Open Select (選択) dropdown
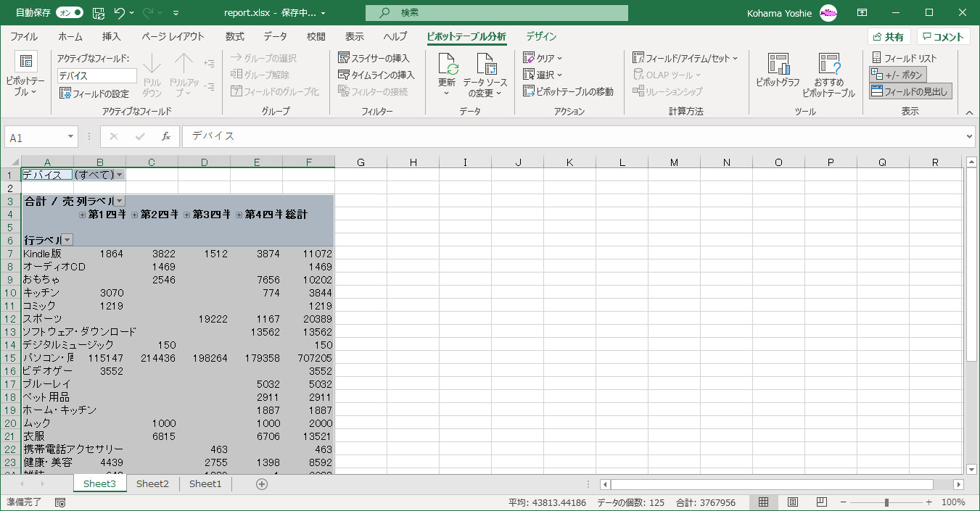The height and width of the screenshot is (511, 980). (x=543, y=75)
